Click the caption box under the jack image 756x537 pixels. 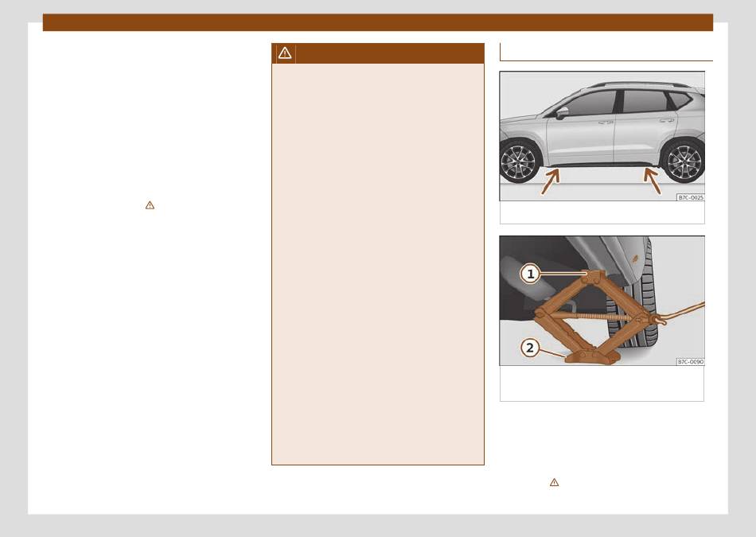pyautogui.click(x=602, y=383)
